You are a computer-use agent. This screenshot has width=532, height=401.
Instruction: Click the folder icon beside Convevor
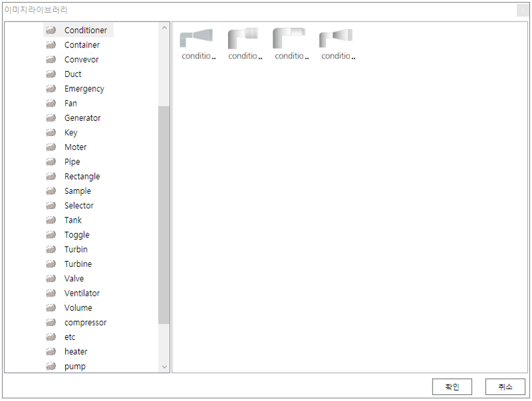pyautogui.click(x=51, y=59)
